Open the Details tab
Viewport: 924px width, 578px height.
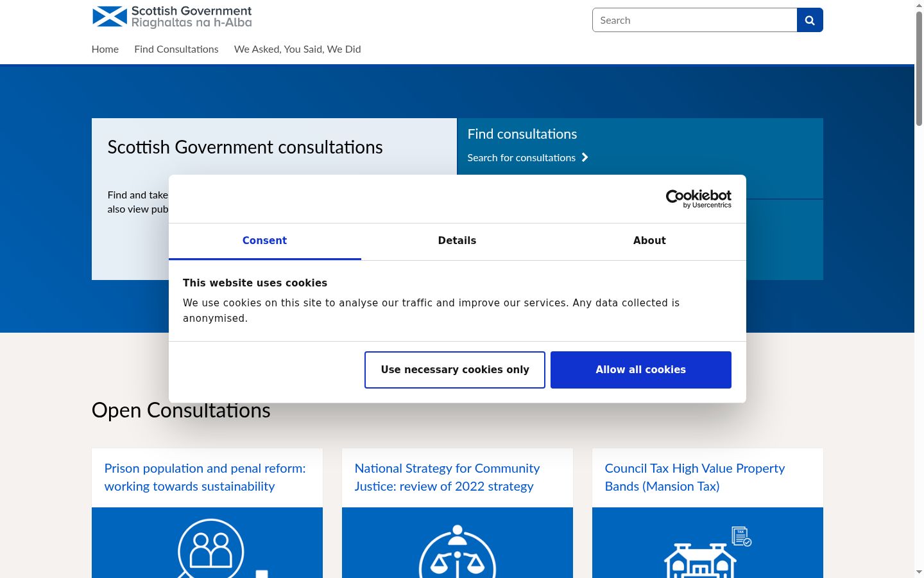(458, 241)
